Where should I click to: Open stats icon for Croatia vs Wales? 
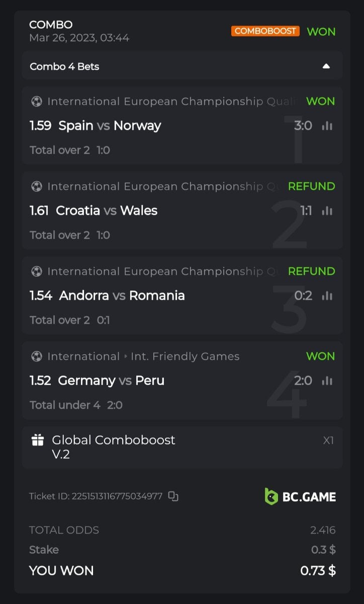click(327, 211)
